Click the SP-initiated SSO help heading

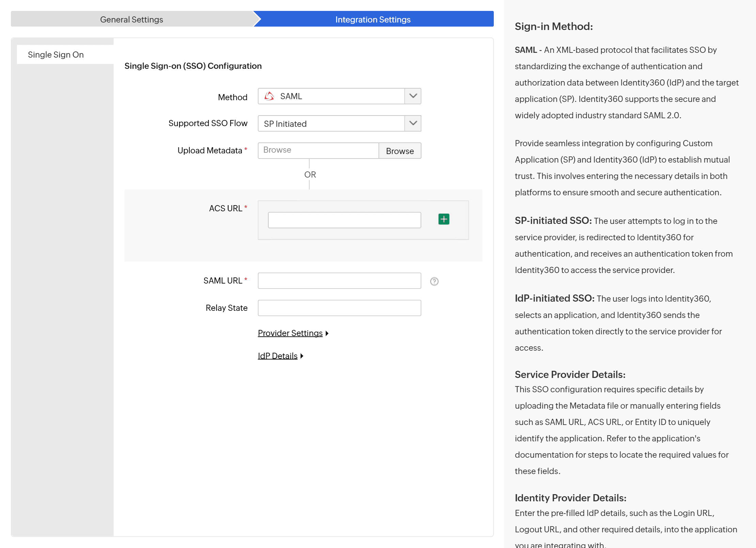pyautogui.click(x=553, y=220)
